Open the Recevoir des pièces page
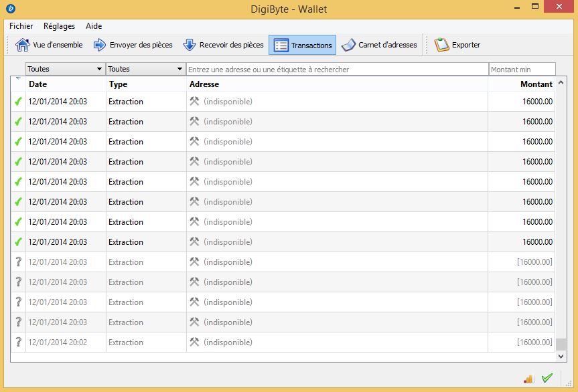Viewport: 578px width, 392px height. pyautogui.click(x=224, y=45)
